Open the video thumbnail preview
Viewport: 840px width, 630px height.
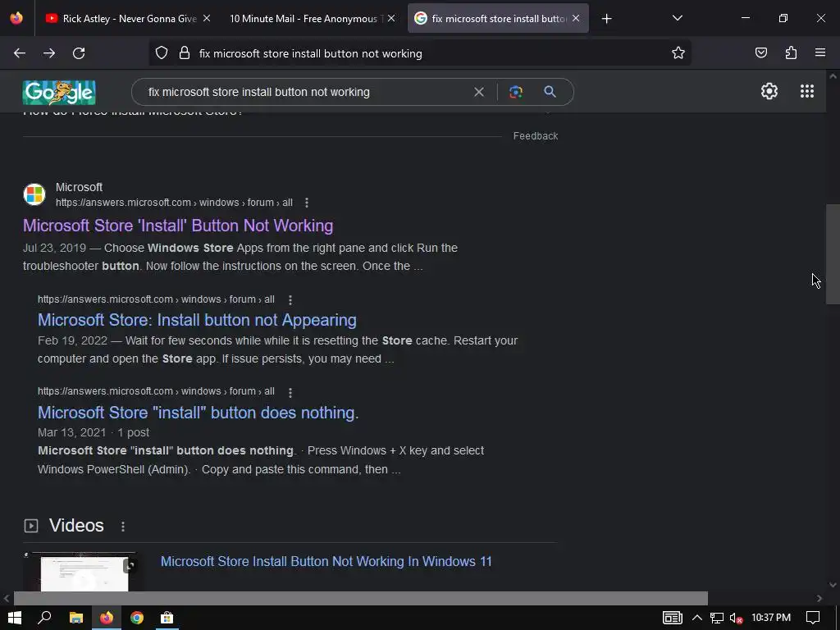click(x=80, y=572)
